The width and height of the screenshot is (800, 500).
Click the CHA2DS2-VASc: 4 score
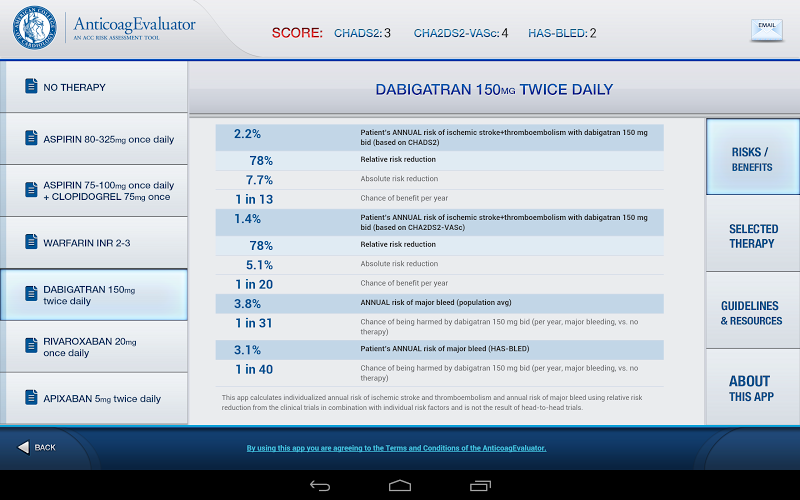(461, 33)
